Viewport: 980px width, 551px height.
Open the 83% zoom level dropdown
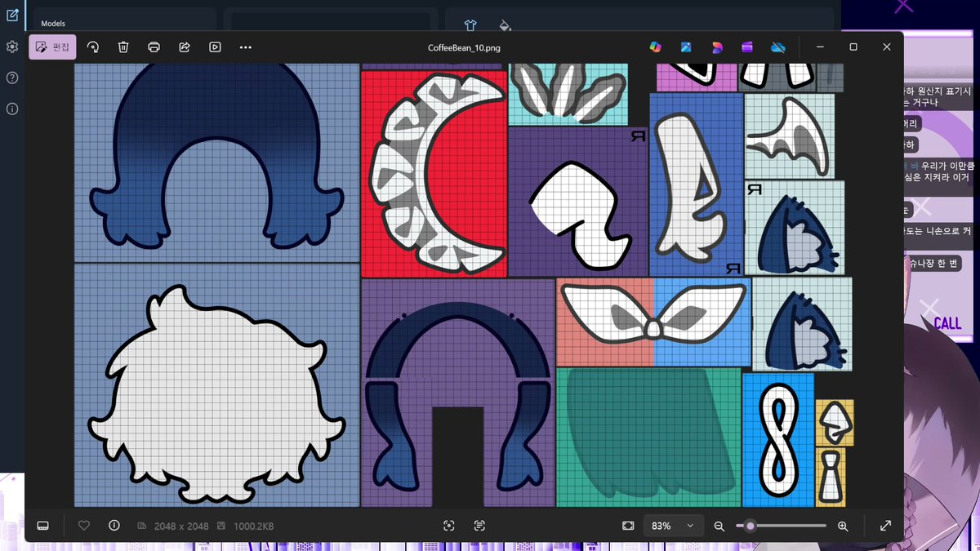pyautogui.click(x=673, y=526)
